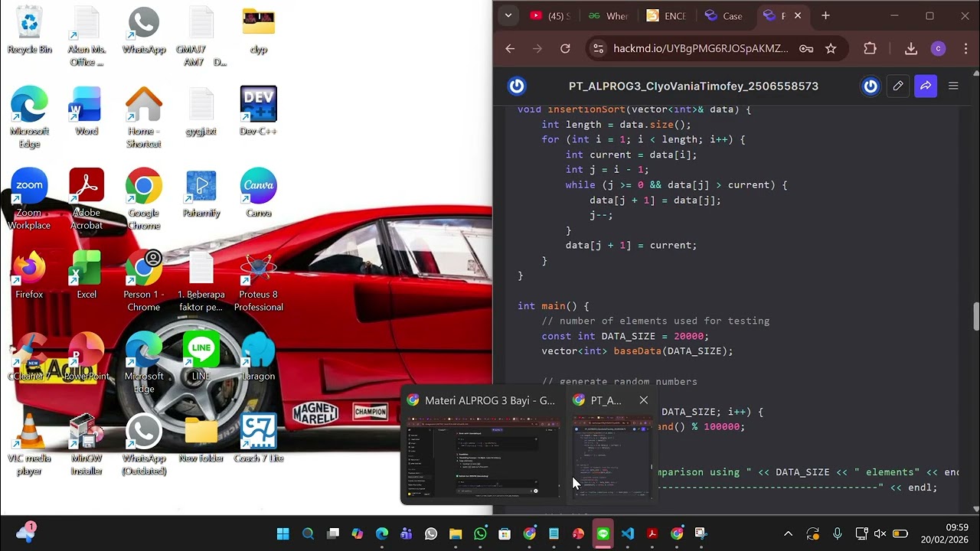Switch to the "Wher" GeeksforGeeks tab
This screenshot has height=551, width=980.
point(609,15)
